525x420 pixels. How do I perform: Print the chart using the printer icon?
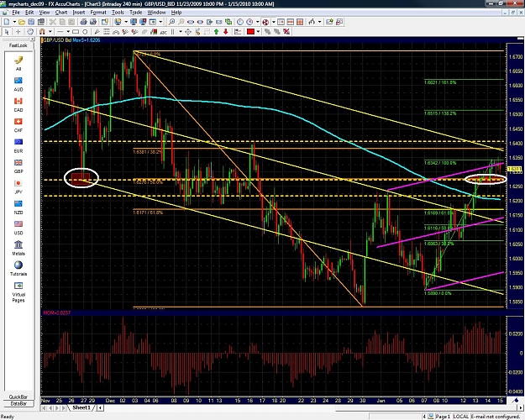(x=83, y=22)
